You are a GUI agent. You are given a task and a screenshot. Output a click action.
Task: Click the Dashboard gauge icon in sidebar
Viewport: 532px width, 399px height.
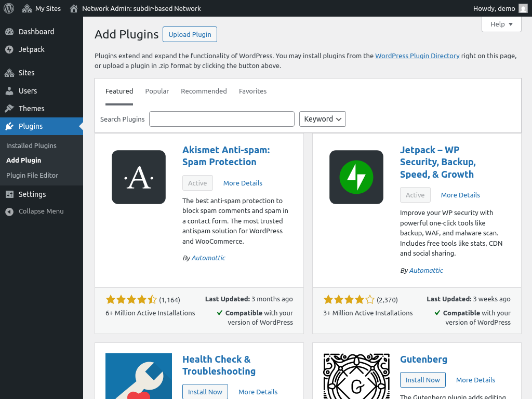point(9,32)
